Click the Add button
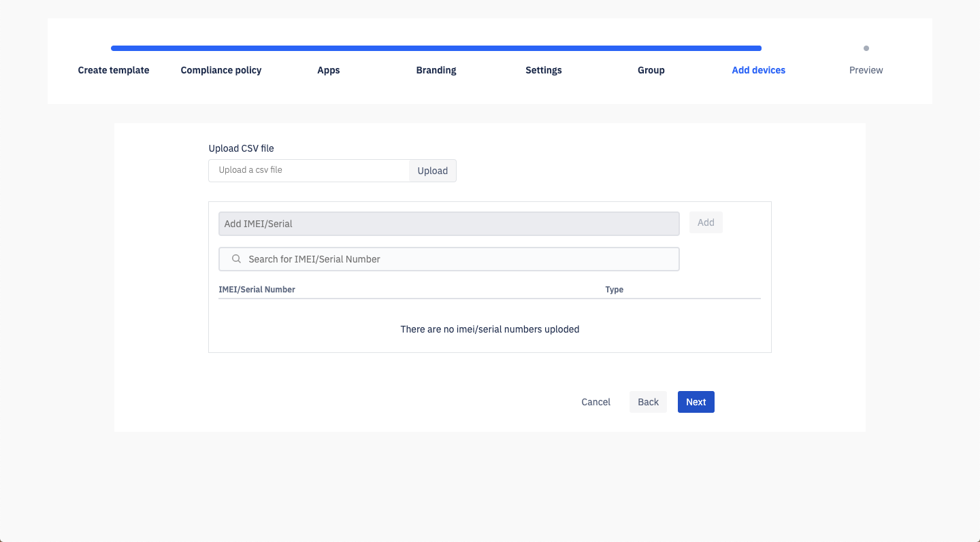This screenshot has height=542, width=980. pyautogui.click(x=706, y=222)
